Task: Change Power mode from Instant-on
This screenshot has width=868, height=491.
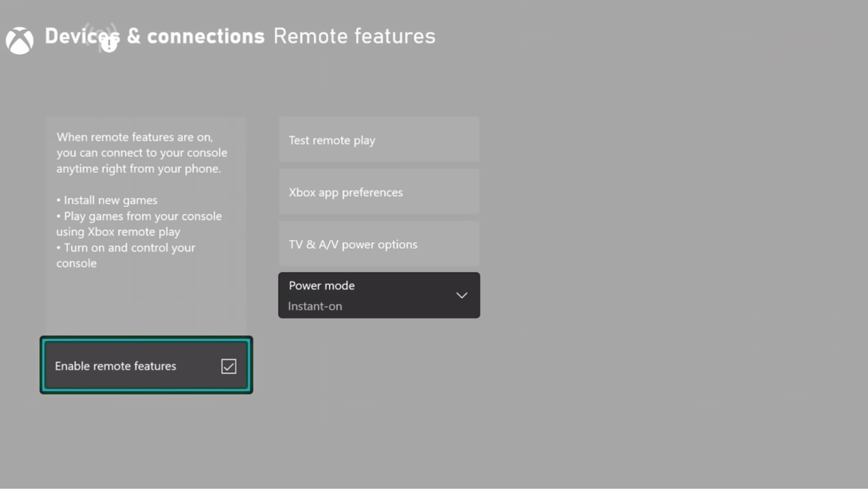Action: click(x=379, y=295)
